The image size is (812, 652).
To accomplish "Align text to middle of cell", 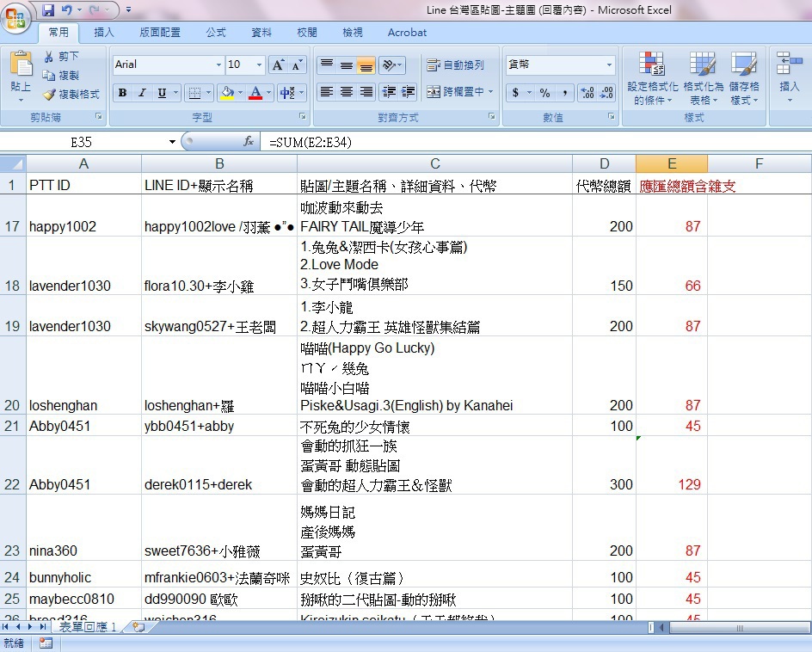I will tap(347, 65).
